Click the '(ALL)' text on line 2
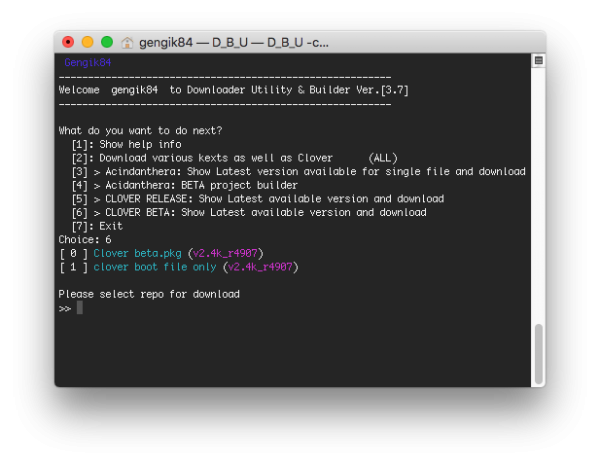 pos(383,158)
